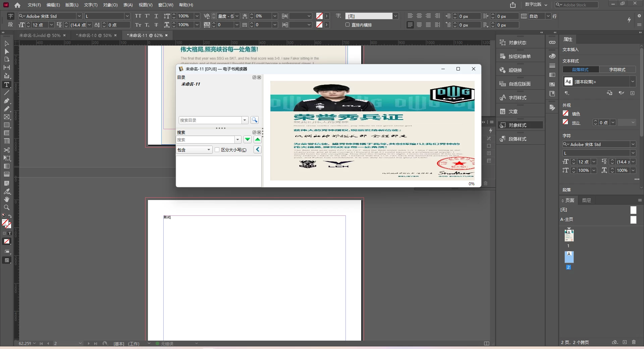Click the Home icon in top bar

click(17, 5)
